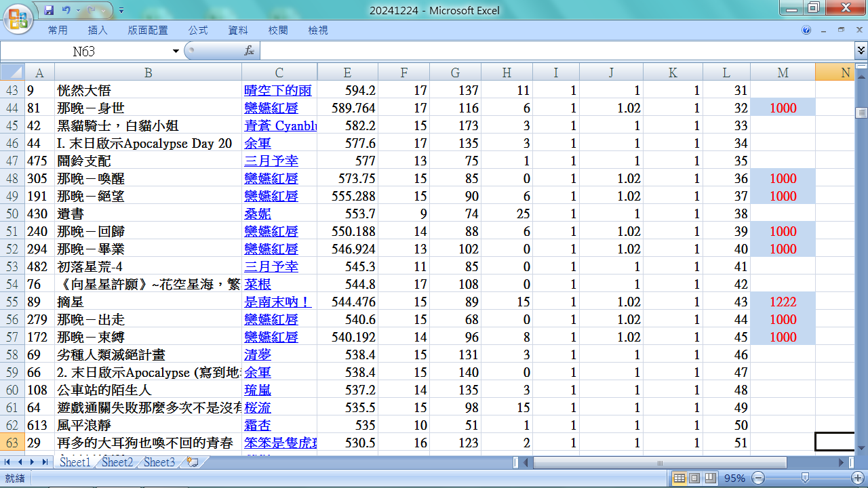Click the zoom slider handle
This screenshot has width=868, height=488.
coord(805,478)
